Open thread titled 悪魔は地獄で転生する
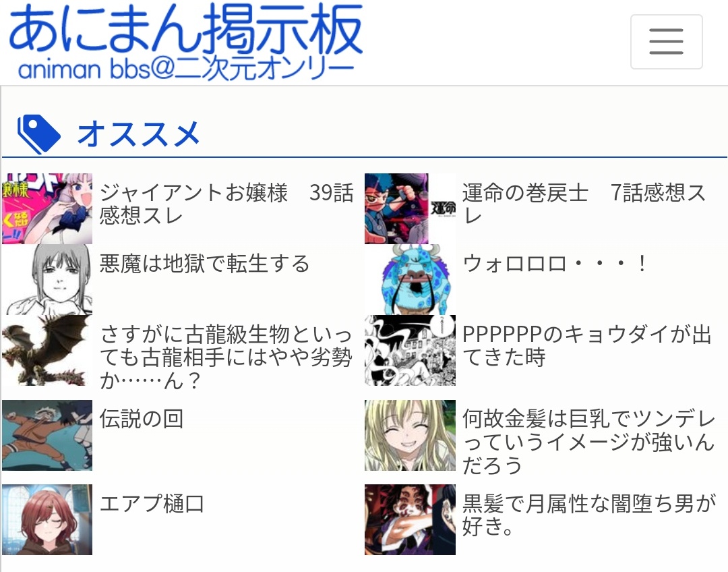Viewport: 728px width, 572px height. tap(204, 264)
